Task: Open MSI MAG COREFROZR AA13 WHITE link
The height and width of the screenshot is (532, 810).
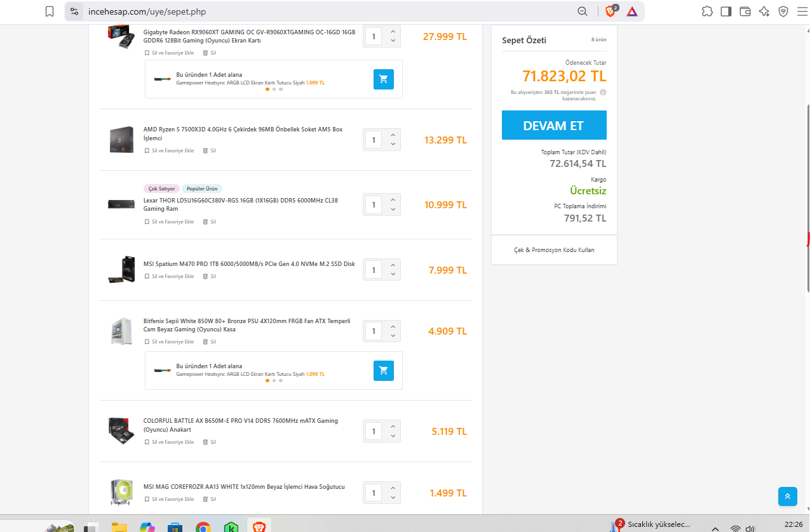Action: (244, 487)
